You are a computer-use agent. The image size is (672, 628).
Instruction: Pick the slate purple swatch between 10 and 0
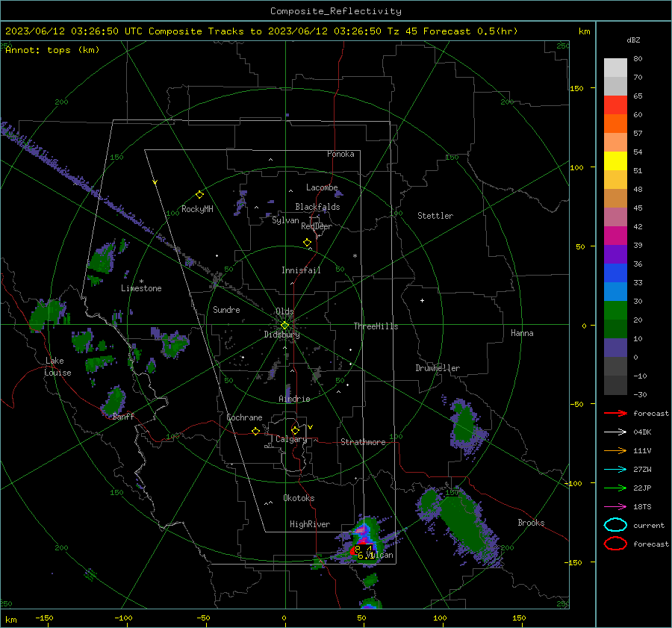coord(615,347)
